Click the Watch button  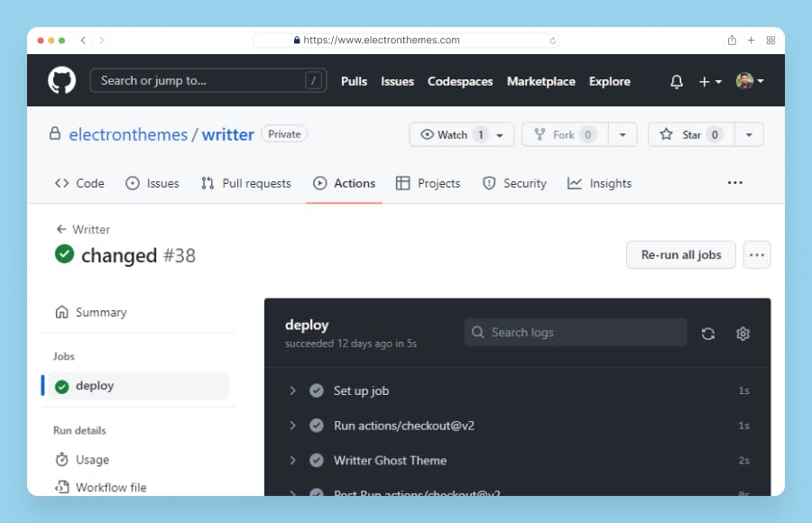tap(461, 134)
